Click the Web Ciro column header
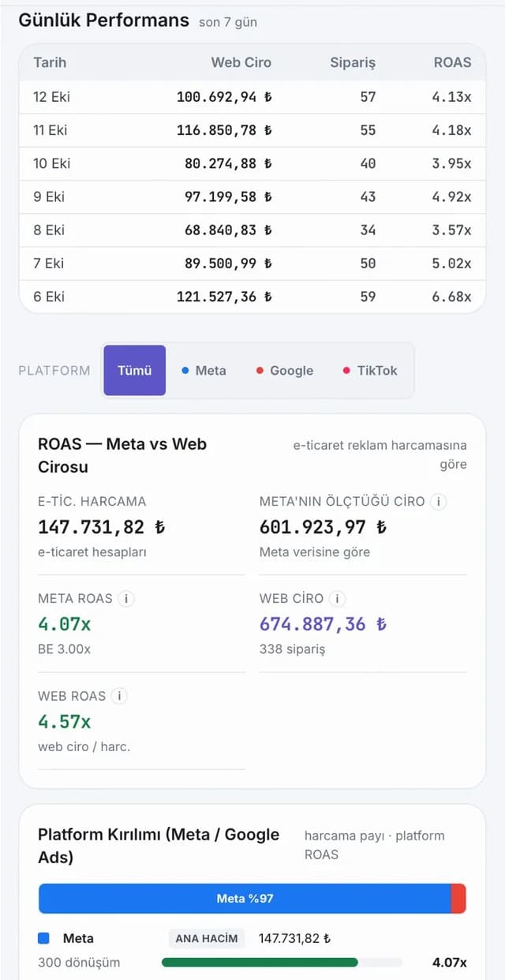505x980 pixels. (x=241, y=62)
